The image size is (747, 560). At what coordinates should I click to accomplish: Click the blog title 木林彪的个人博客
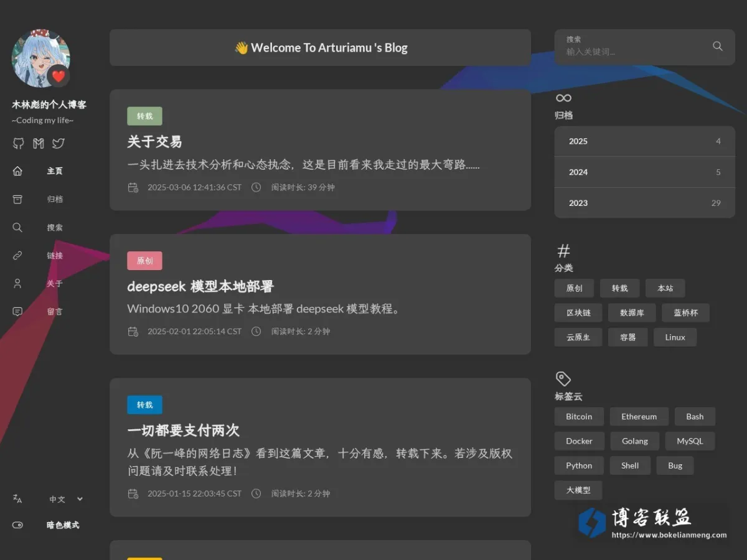49,105
